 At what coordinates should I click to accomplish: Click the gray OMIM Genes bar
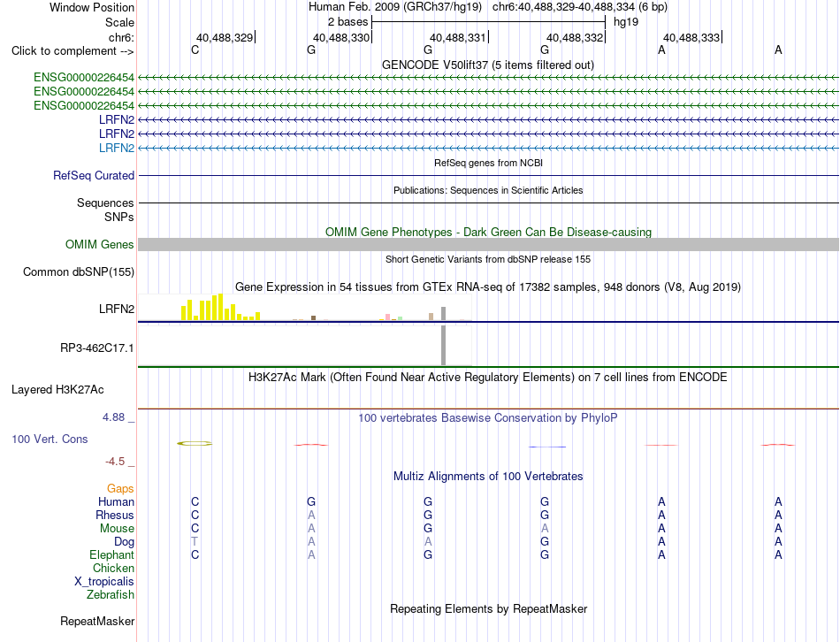[488, 244]
